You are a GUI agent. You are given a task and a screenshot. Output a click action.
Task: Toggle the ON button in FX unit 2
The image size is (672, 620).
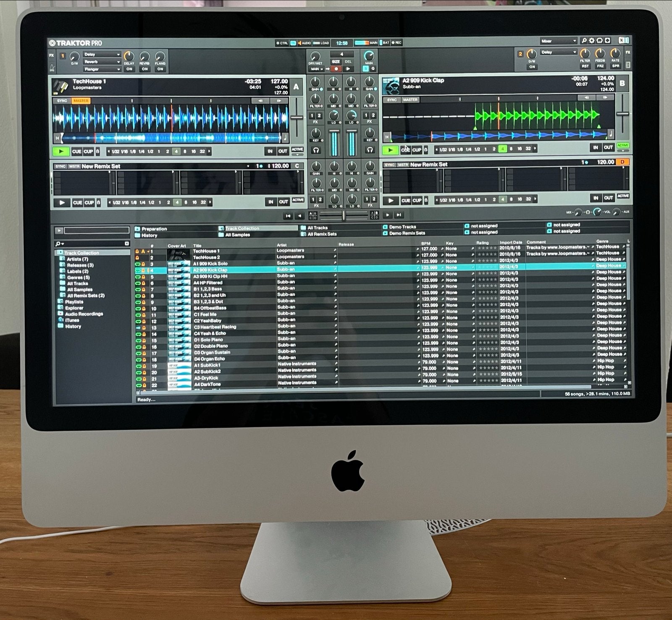(532, 67)
